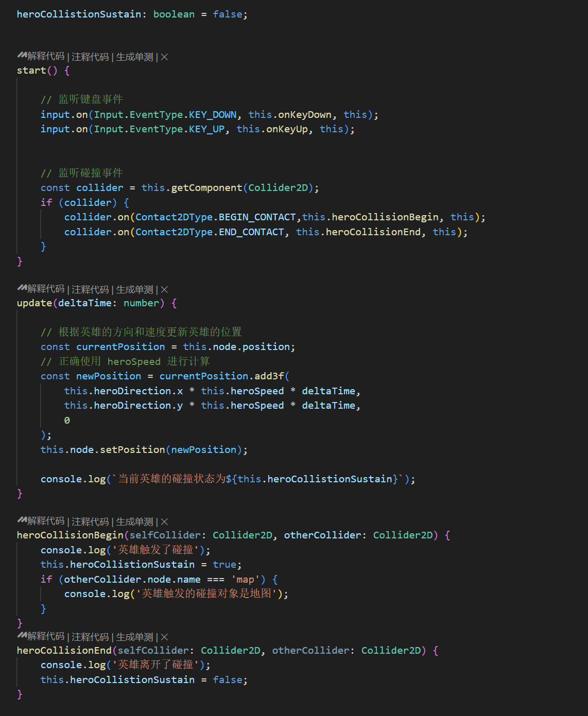
Task: Click the 'start' method name
Action: pos(31,71)
